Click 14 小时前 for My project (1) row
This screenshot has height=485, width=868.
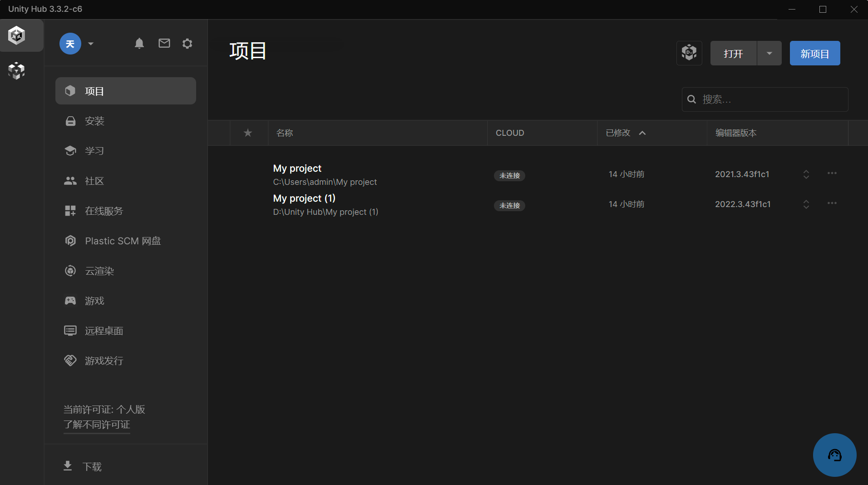[626, 204]
